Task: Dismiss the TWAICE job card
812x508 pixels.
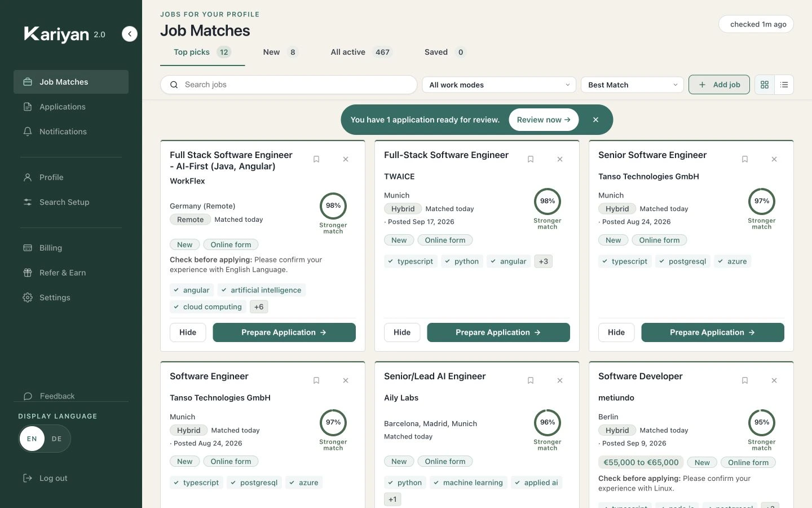Action: click(x=560, y=159)
